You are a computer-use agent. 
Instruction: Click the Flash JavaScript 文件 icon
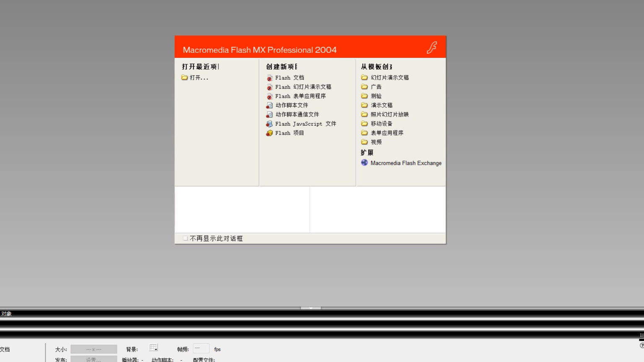pos(270,124)
